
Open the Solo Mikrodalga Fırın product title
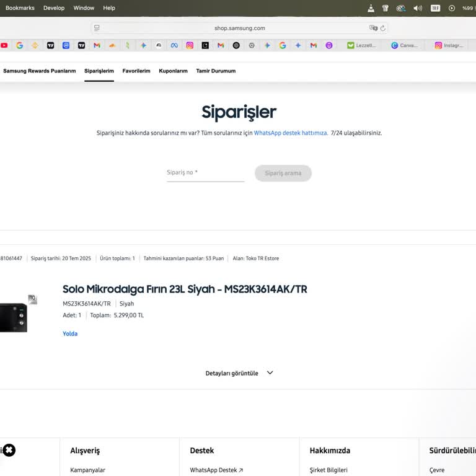(185, 289)
